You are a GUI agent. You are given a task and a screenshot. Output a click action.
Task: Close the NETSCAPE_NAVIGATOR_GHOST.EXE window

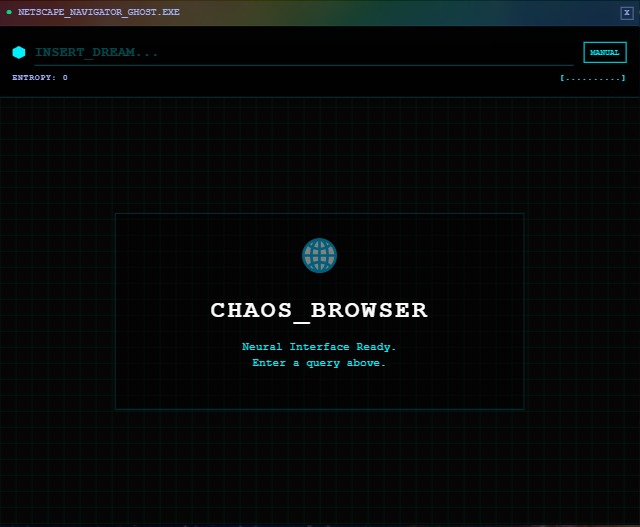click(627, 13)
